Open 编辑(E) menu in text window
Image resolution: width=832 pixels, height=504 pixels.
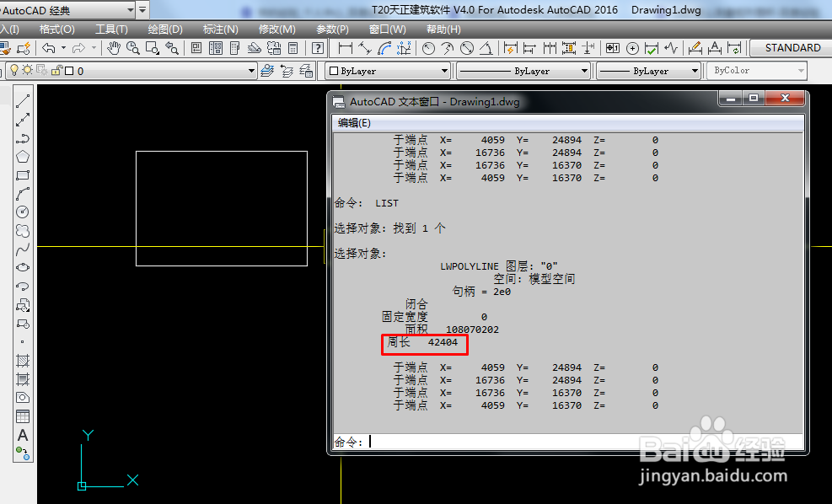(354, 123)
